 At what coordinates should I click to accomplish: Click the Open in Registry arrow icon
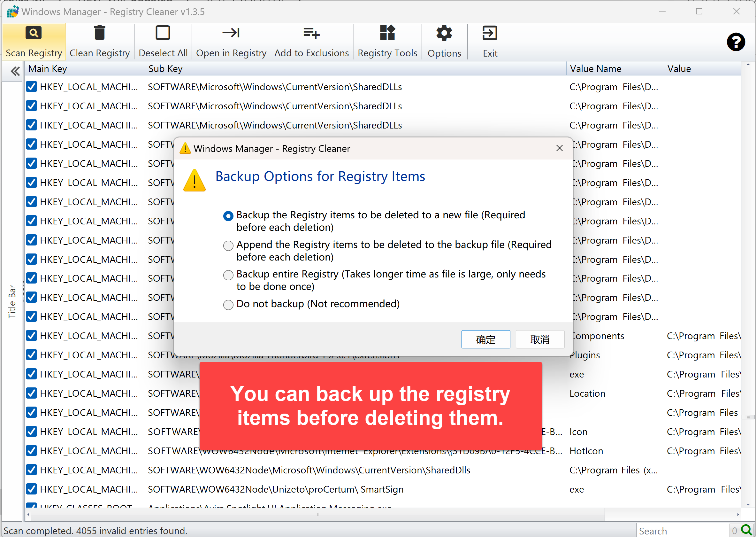(x=231, y=33)
